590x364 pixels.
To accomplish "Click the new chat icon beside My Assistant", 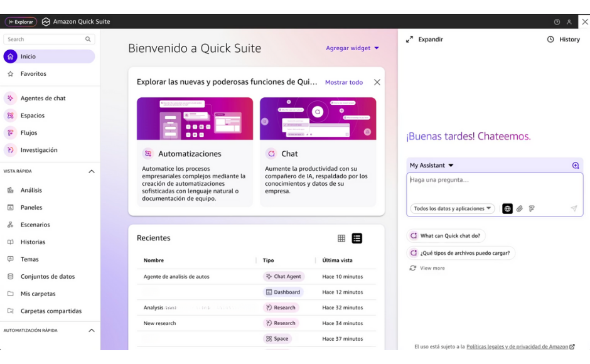I will (x=576, y=166).
